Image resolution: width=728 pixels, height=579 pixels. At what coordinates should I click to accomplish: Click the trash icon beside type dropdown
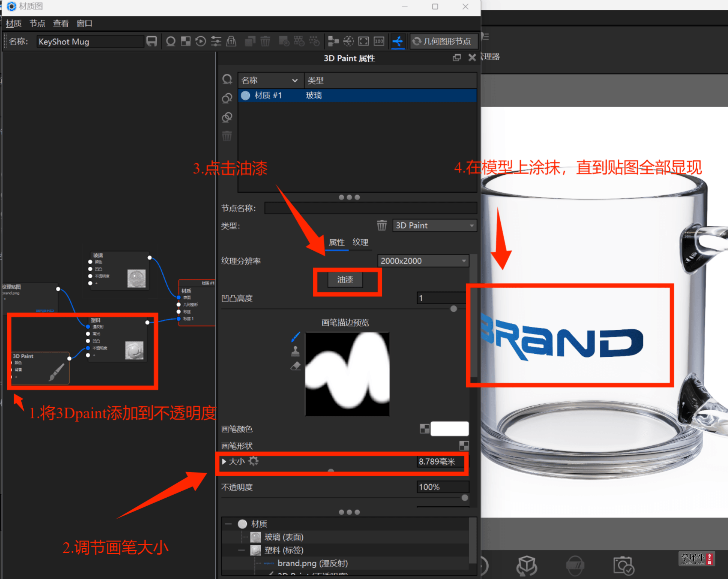point(382,226)
